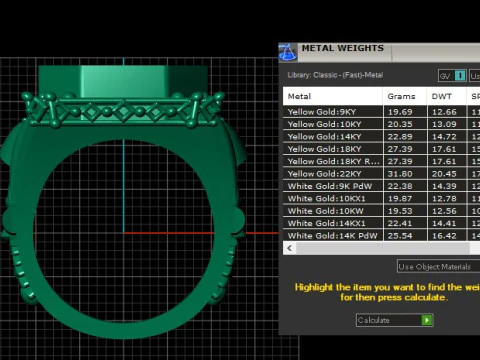Choose the Yellow Gold:22KY entry
Viewport: 480px width, 360px height.
pyautogui.click(x=381, y=174)
